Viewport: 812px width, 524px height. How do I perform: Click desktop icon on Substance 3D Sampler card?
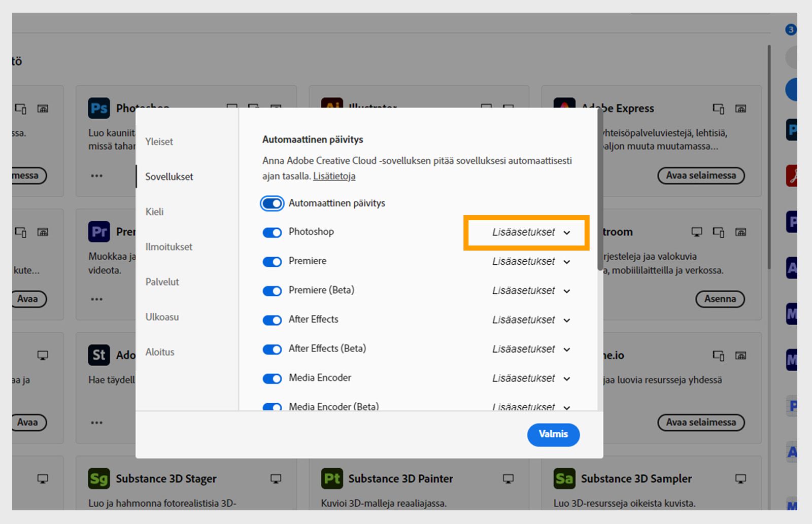(x=740, y=478)
